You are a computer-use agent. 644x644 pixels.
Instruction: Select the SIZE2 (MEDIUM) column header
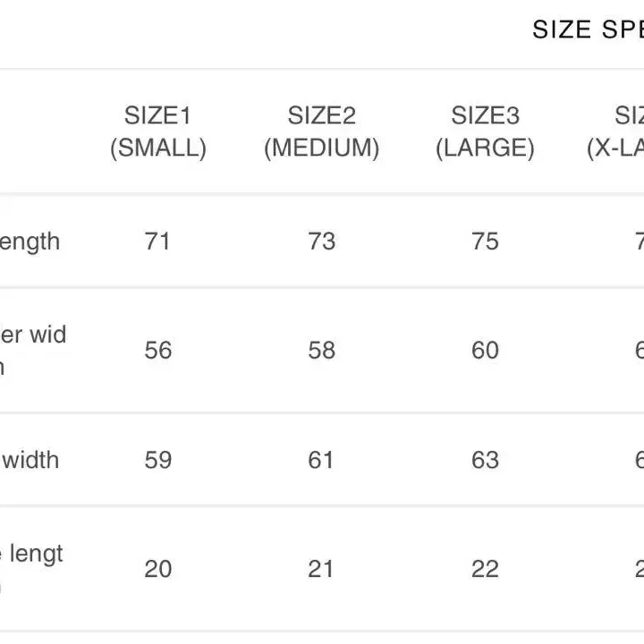coord(321,131)
